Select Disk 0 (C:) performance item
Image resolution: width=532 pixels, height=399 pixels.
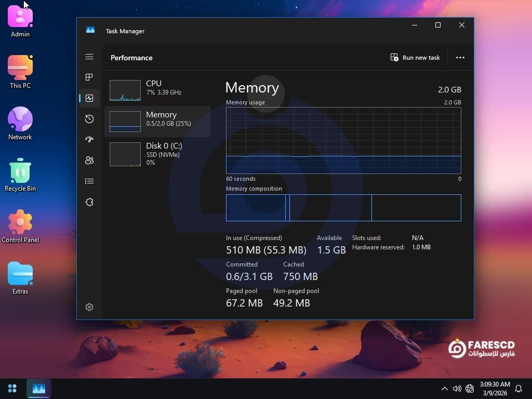point(157,154)
